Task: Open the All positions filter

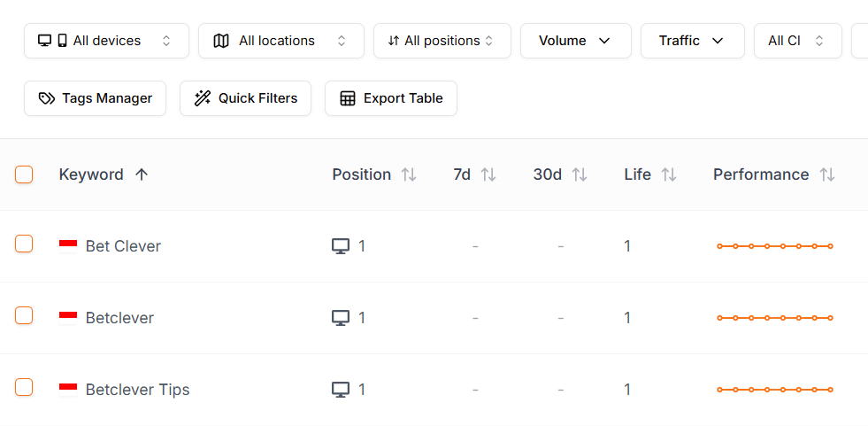Action: pyautogui.click(x=442, y=41)
